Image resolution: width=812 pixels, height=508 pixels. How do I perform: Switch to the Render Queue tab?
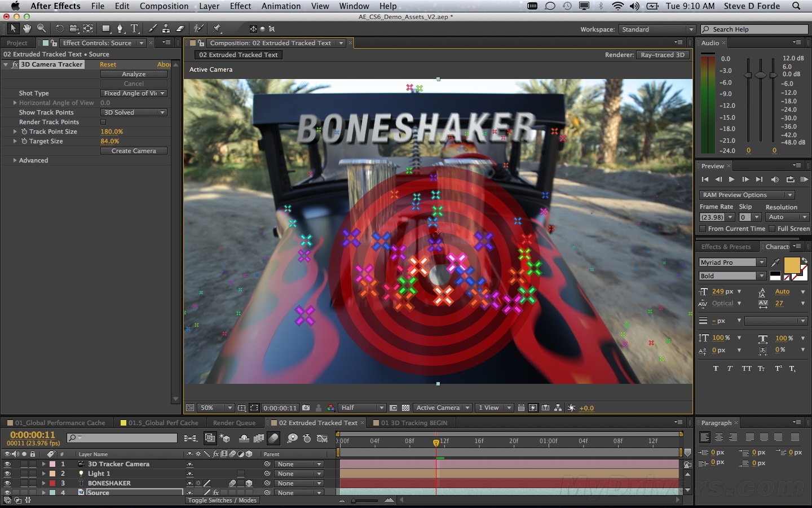pos(234,423)
